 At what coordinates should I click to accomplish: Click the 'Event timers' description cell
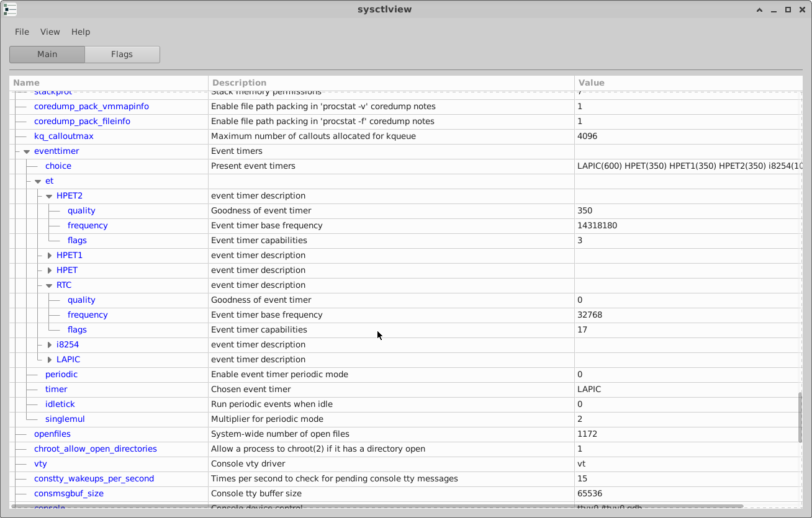tap(237, 151)
